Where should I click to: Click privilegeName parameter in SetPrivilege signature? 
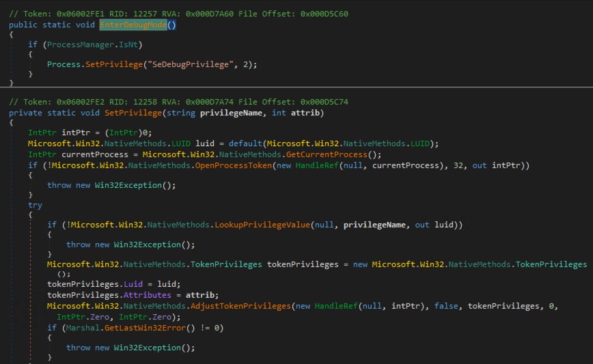[x=231, y=113]
